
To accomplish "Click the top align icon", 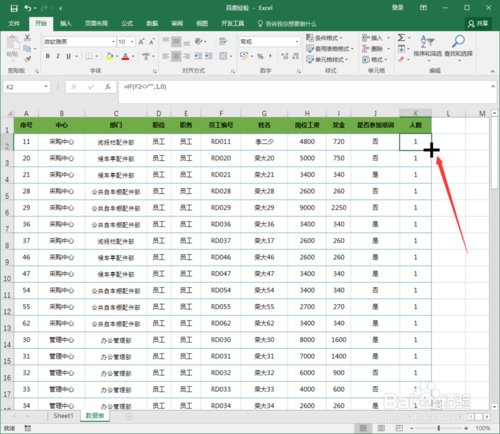I will 166,41.
